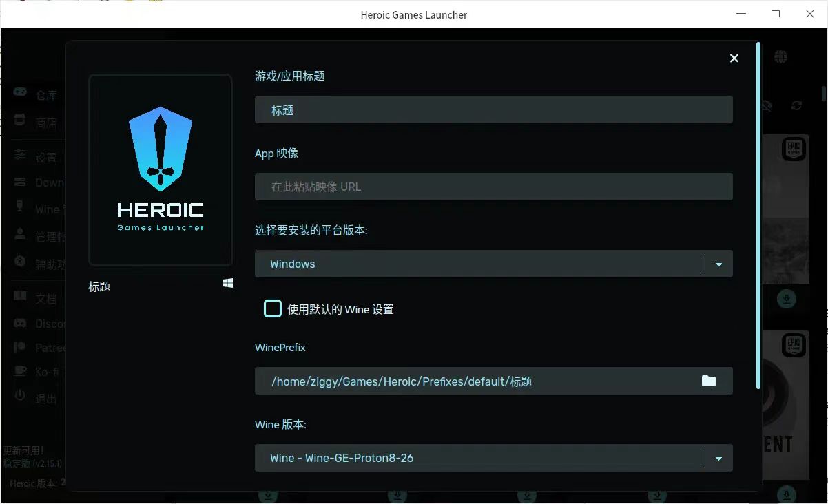Click the 更新可用 stable version notice
Image resolution: width=828 pixels, height=504 pixels.
click(33, 457)
